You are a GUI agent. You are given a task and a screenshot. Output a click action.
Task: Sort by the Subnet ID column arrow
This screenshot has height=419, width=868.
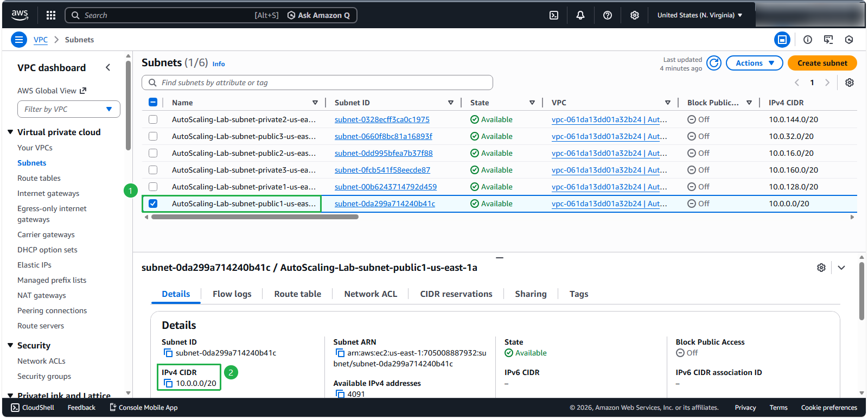tap(451, 103)
